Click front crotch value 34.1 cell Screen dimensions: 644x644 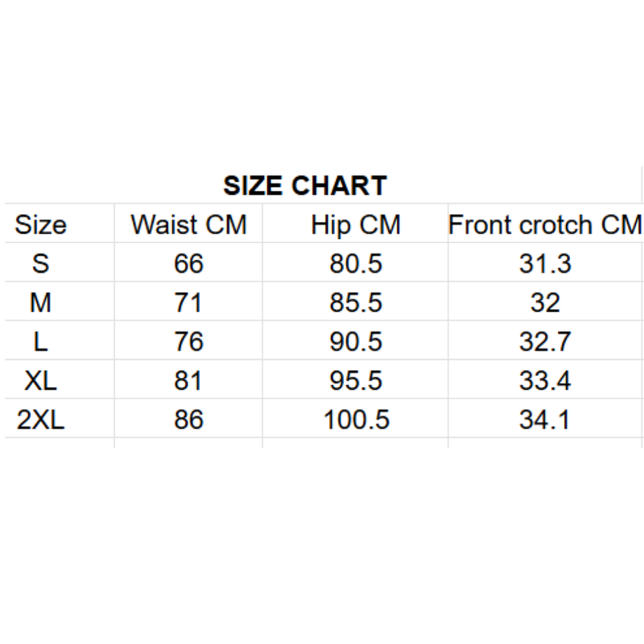pyautogui.click(x=545, y=419)
